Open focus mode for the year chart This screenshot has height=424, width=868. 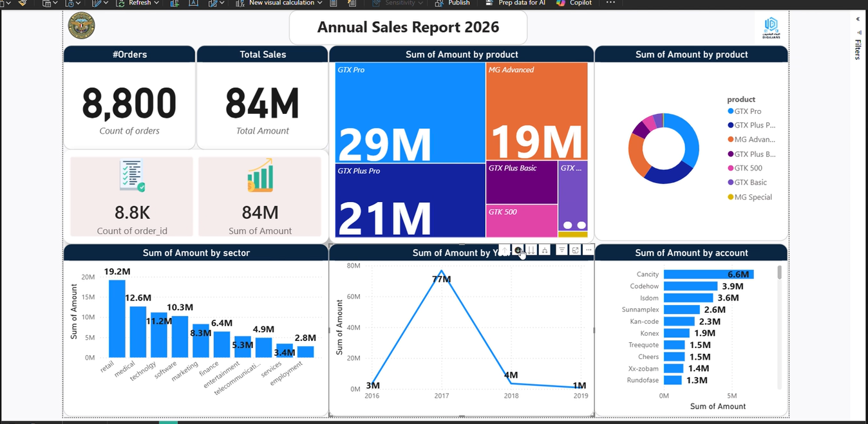[575, 250]
